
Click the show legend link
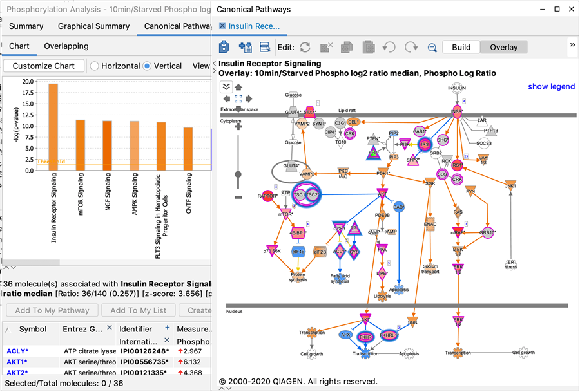click(551, 86)
